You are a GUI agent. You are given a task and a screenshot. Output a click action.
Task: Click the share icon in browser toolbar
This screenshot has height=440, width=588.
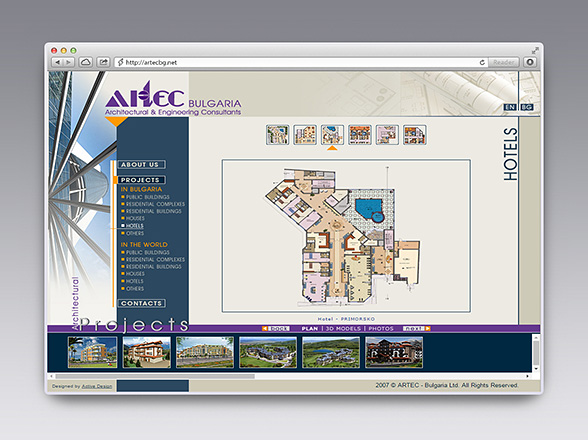click(x=104, y=62)
